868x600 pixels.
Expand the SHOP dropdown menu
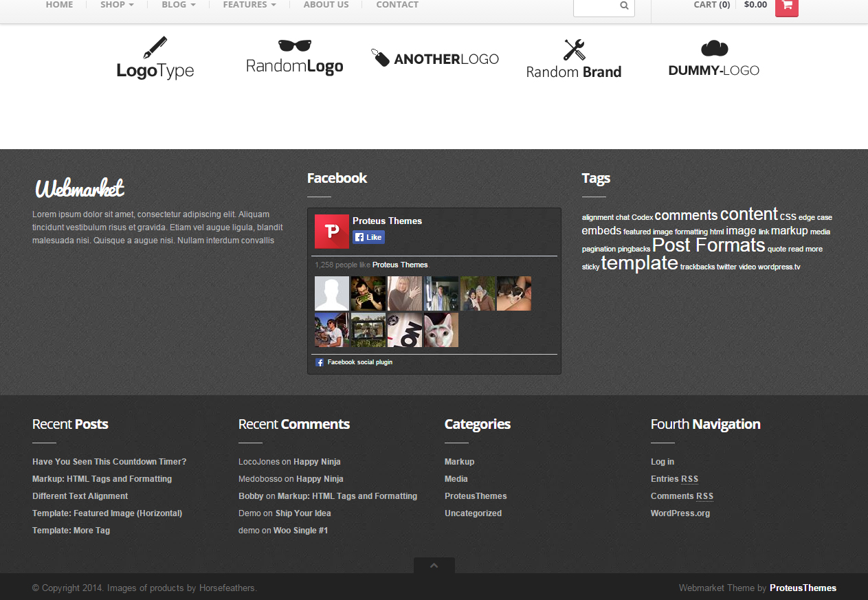click(117, 5)
